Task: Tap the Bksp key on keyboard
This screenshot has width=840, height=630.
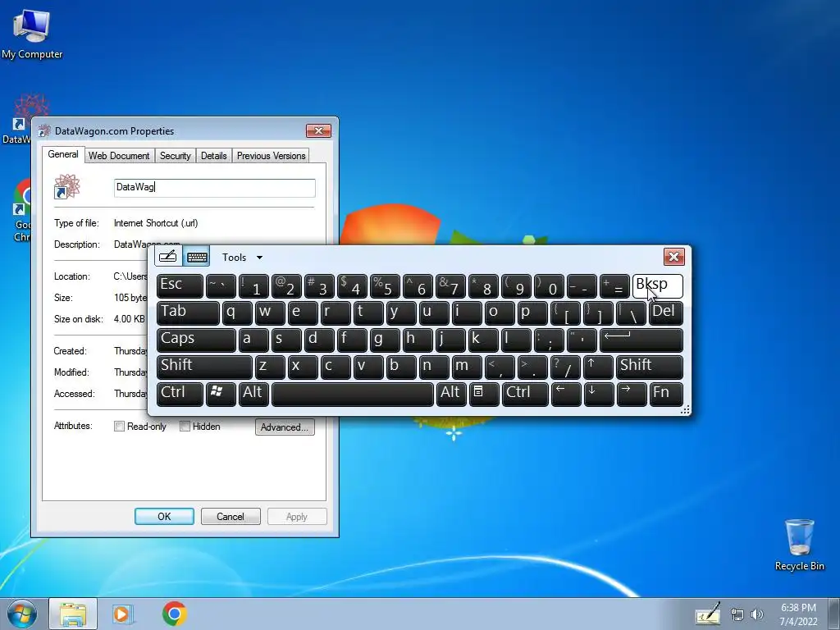Action: point(657,286)
